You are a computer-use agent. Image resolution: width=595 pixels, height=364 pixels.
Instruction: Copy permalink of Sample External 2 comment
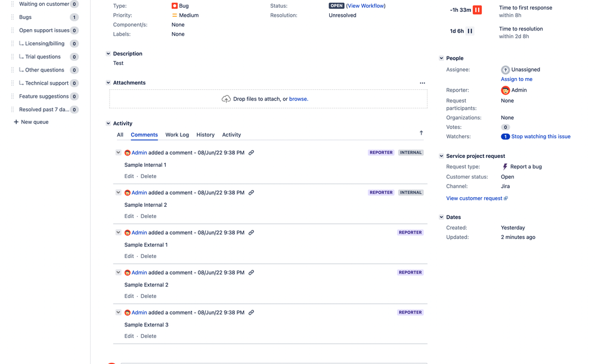[251, 273]
